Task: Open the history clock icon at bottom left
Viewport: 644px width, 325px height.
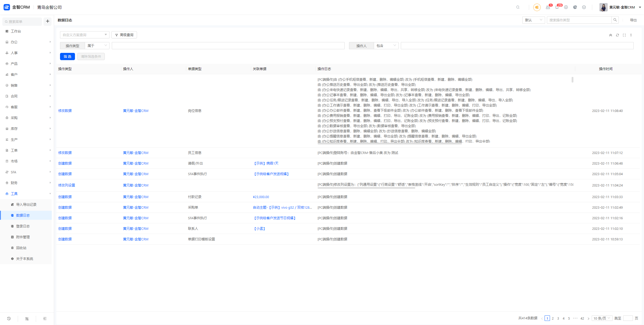Action: click(9, 319)
